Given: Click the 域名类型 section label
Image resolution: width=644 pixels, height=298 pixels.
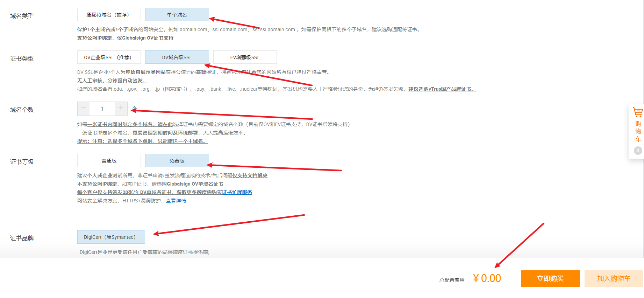Looking at the screenshot, I should 22,16.
